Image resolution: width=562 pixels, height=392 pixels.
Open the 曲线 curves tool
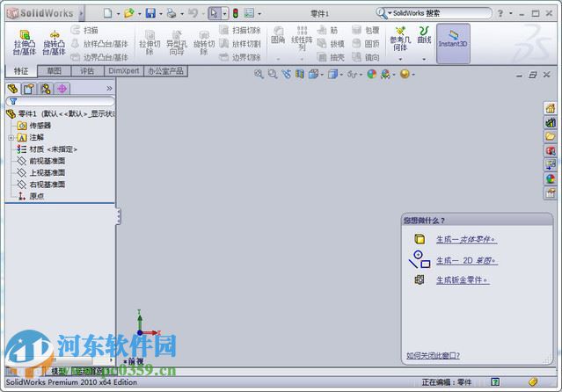[424, 35]
